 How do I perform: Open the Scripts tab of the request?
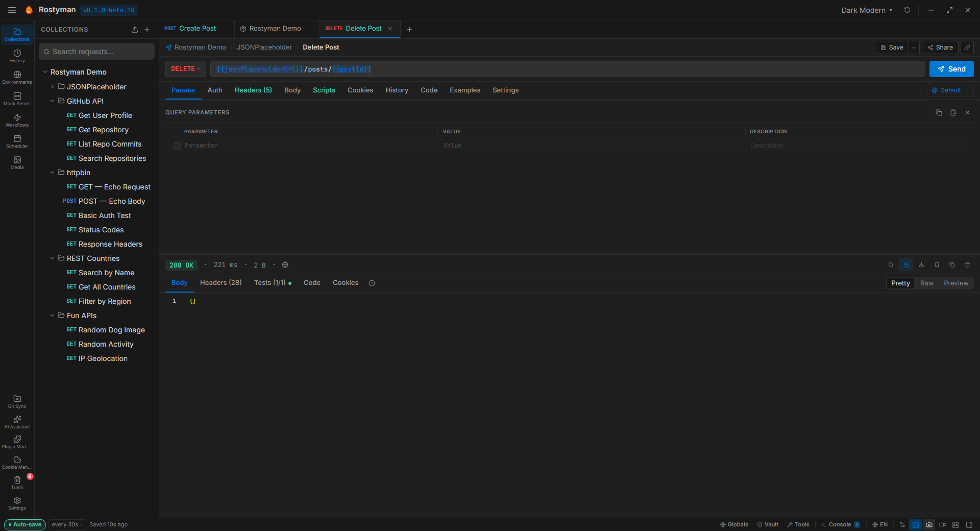(324, 90)
